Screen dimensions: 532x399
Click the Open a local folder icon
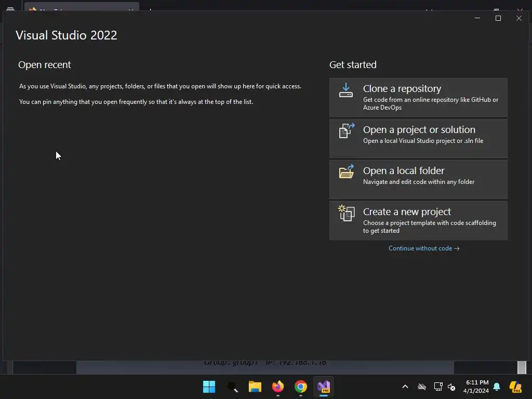coord(347,171)
